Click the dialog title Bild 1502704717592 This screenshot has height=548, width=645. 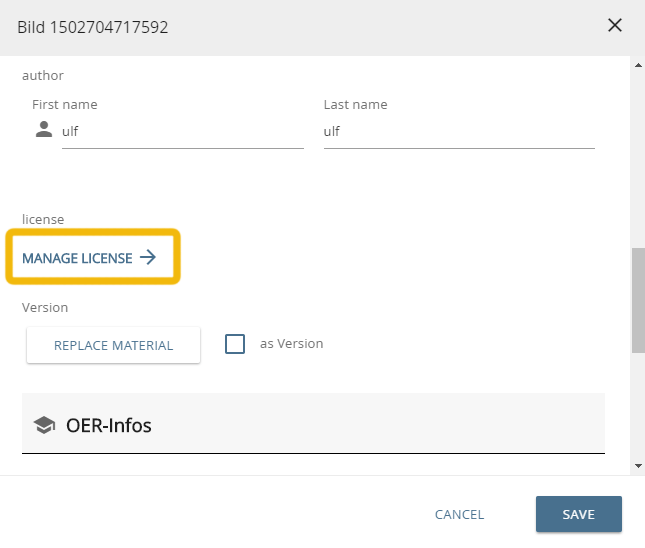(93, 27)
